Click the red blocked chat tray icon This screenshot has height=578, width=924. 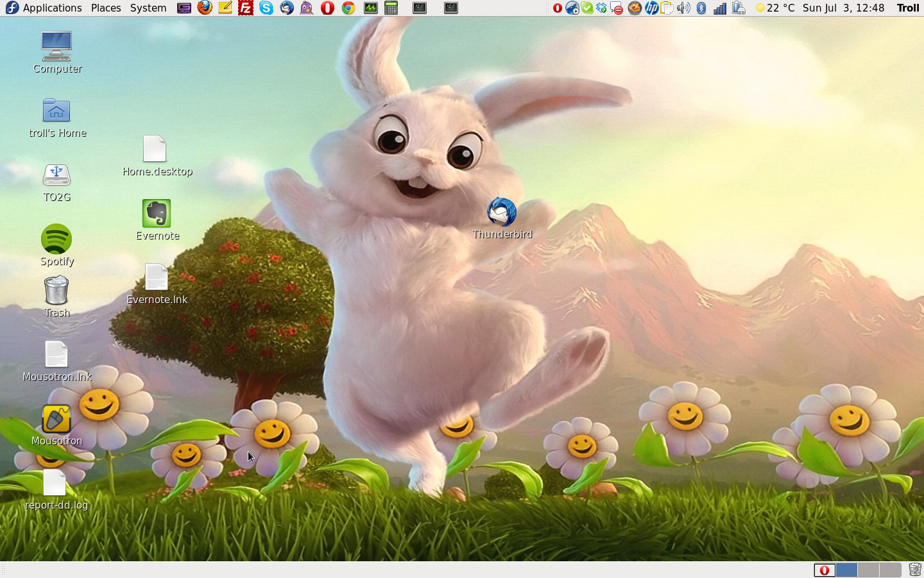tap(617, 8)
